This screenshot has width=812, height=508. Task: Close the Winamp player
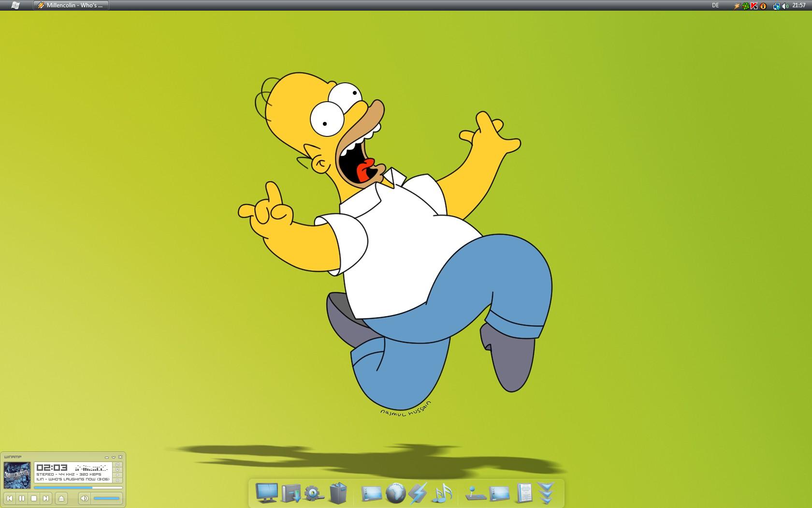(x=120, y=457)
